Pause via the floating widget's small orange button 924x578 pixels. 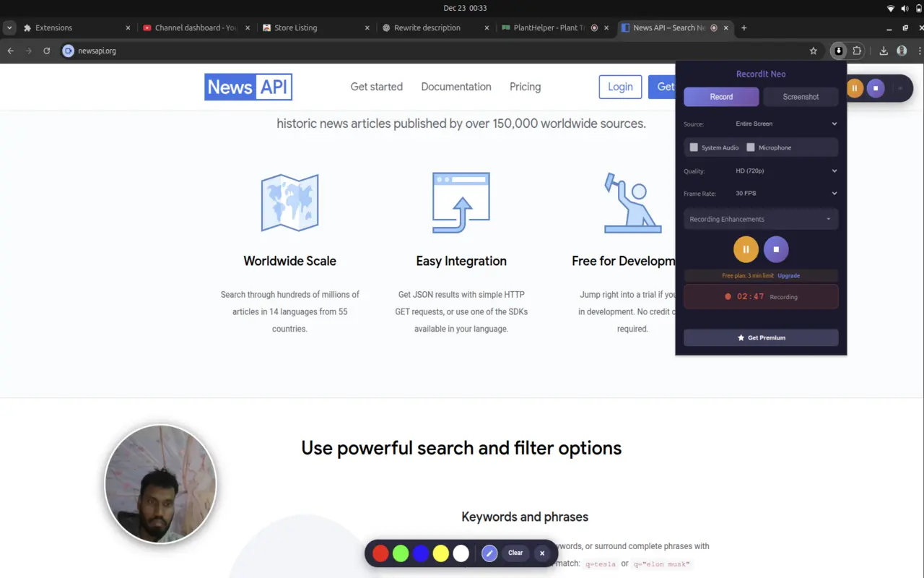click(x=855, y=88)
